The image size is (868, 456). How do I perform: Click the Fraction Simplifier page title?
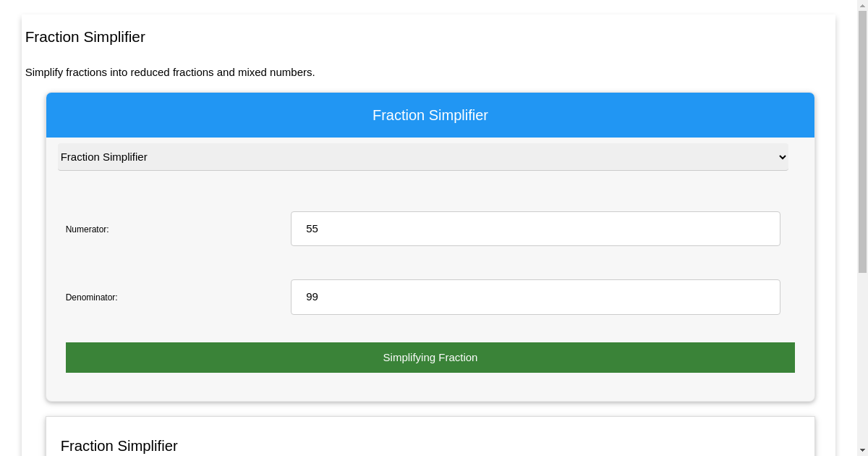point(85,37)
